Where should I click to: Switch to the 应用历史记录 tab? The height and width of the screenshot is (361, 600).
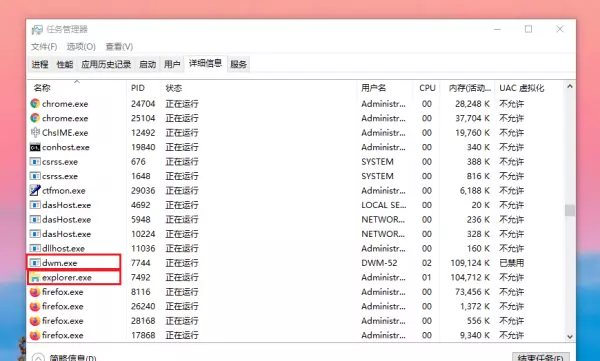(x=106, y=64)
